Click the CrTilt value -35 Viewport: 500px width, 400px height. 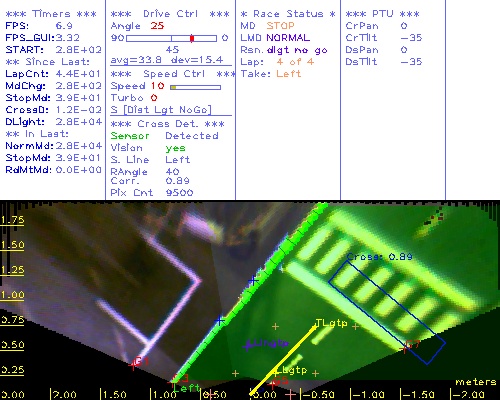[x=411, y=38]
